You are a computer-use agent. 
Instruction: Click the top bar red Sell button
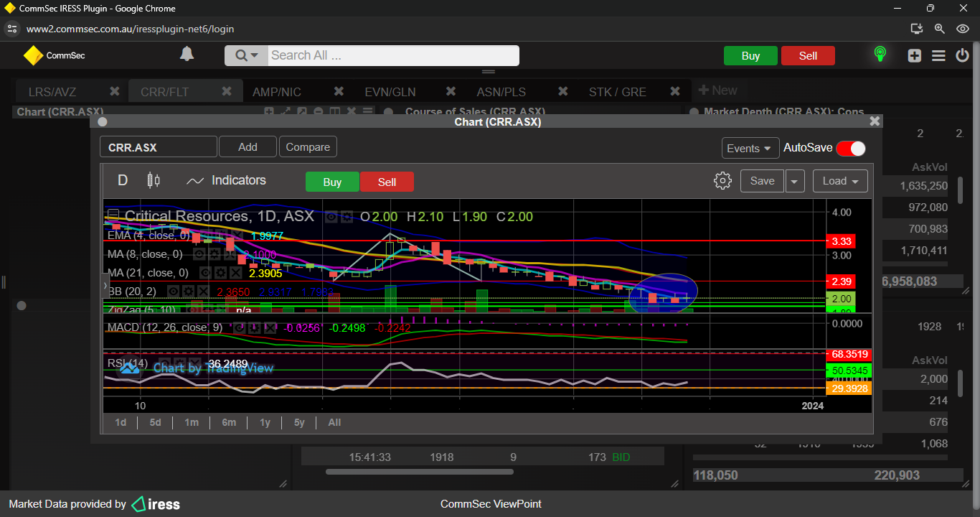808,56
